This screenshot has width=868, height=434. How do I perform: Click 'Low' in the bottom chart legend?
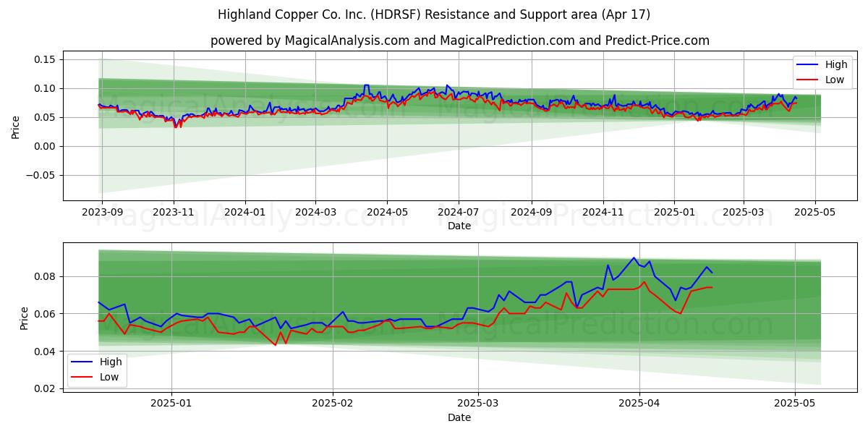click(109, 377)
